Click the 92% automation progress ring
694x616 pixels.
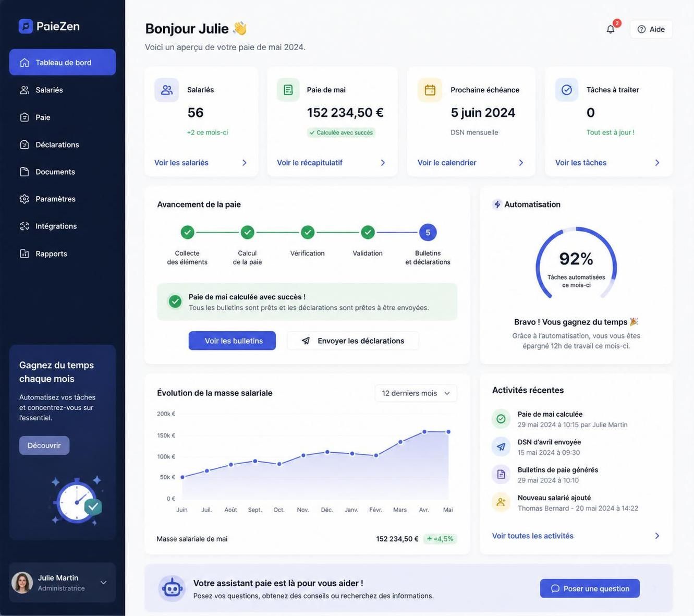click(576, 263)
